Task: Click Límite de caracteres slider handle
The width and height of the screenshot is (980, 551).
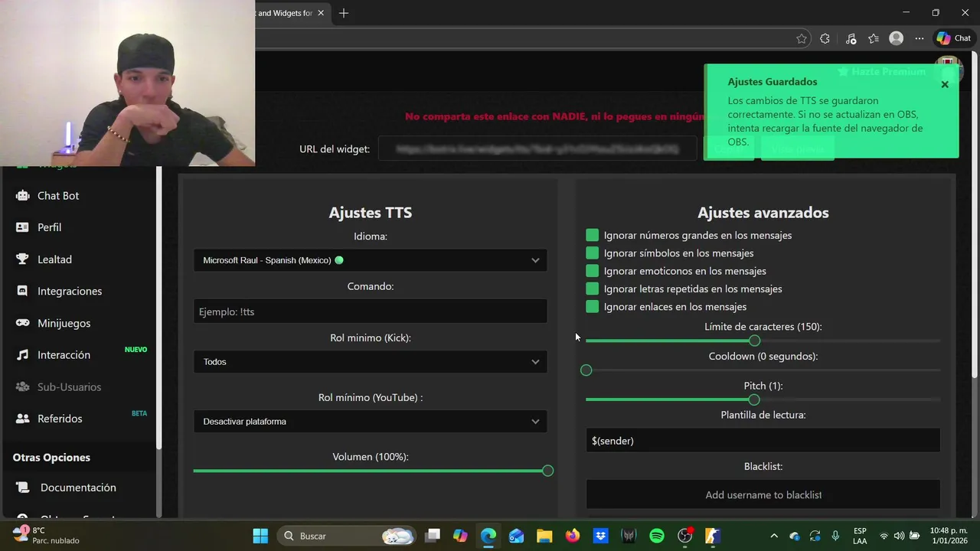Action: pos(755,341)
